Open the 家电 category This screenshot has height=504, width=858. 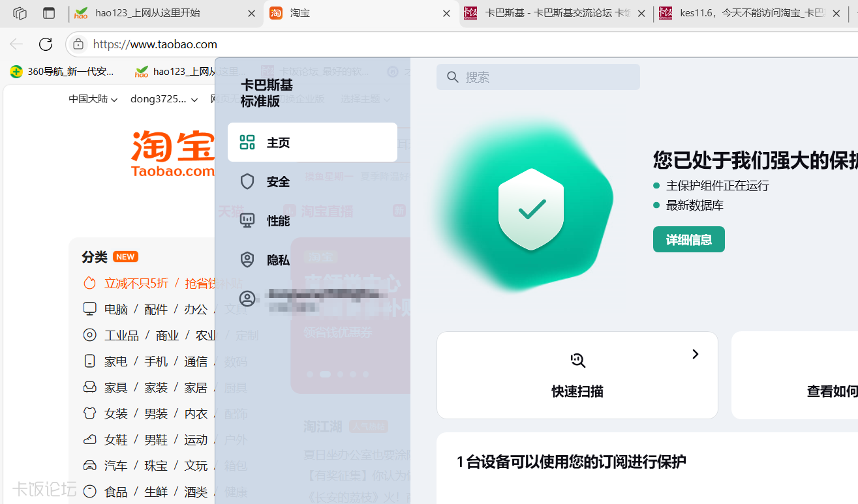click(116, 361)
